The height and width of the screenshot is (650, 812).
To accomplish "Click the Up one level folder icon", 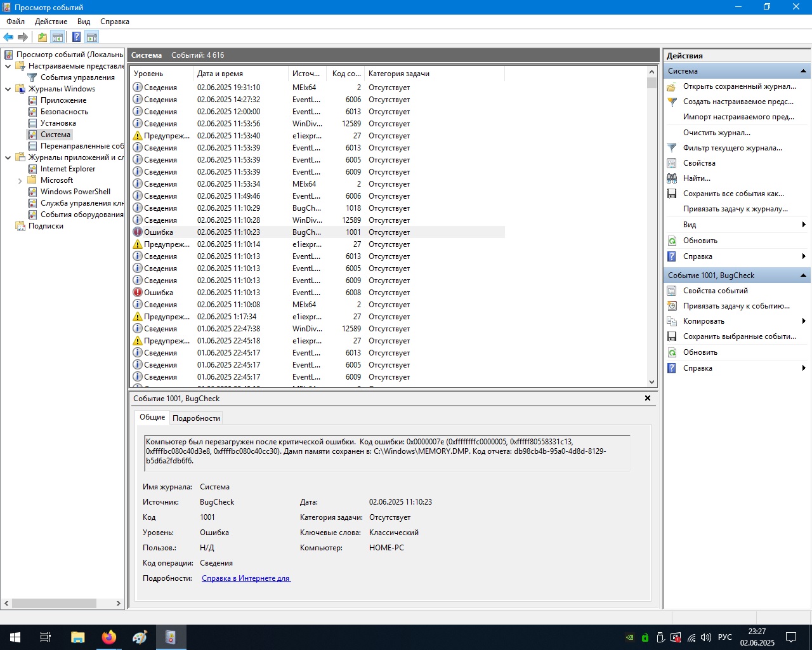I will [42, 37].
